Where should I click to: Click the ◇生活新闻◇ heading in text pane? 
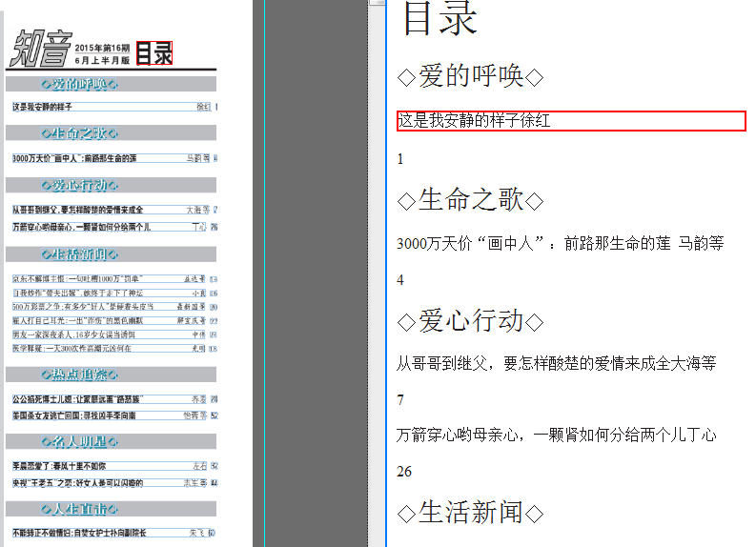tap(470, 513)
